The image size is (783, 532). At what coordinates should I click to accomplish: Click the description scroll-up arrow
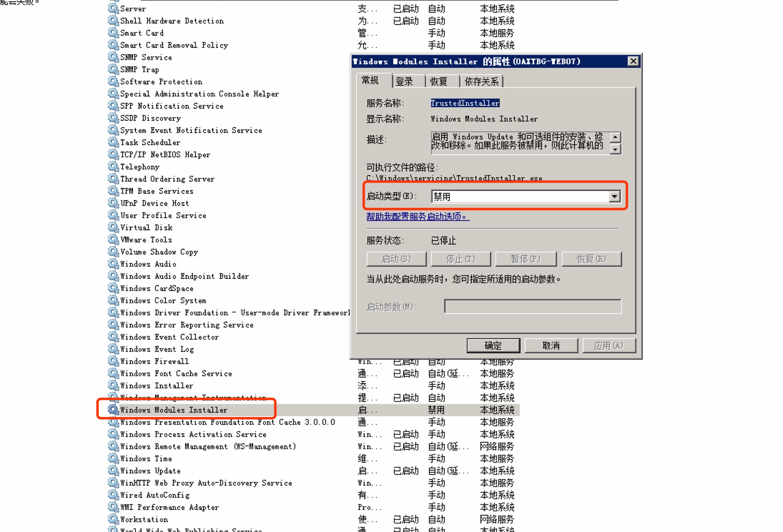[x=616, y=136]
